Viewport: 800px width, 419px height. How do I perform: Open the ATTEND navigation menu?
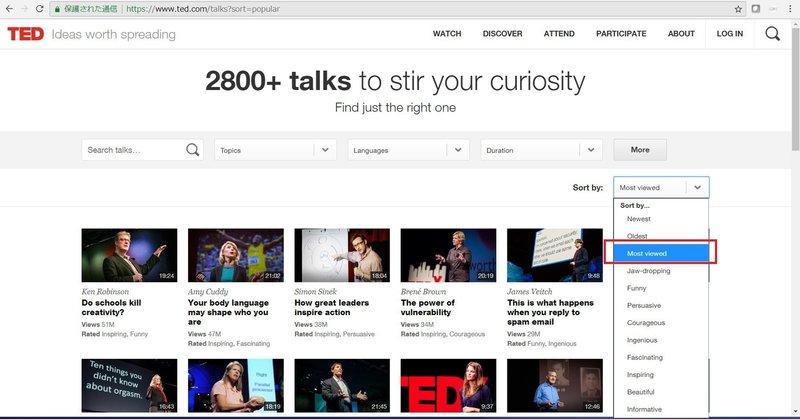pyautogui.click(x=559, y=34)
